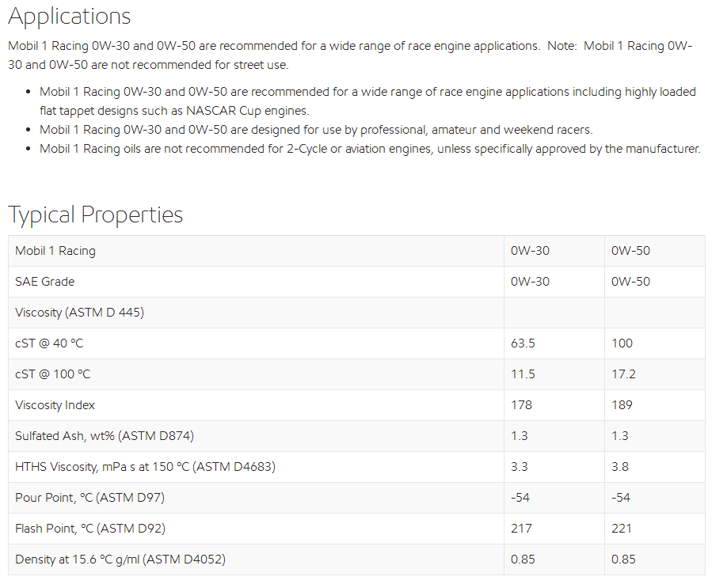Select the "SAE Grade" row label
The width and height of the screenshot is (712, 588).
(x=44, y=282)
